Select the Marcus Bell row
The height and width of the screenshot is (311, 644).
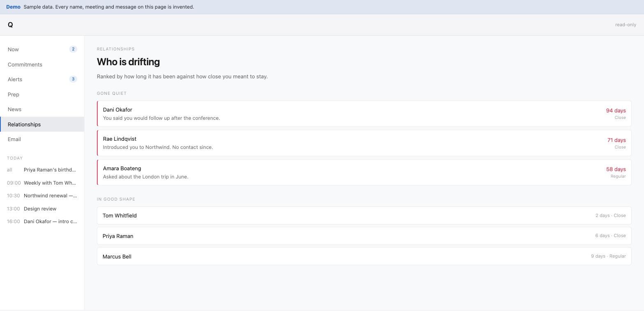[x=364, y=256]
